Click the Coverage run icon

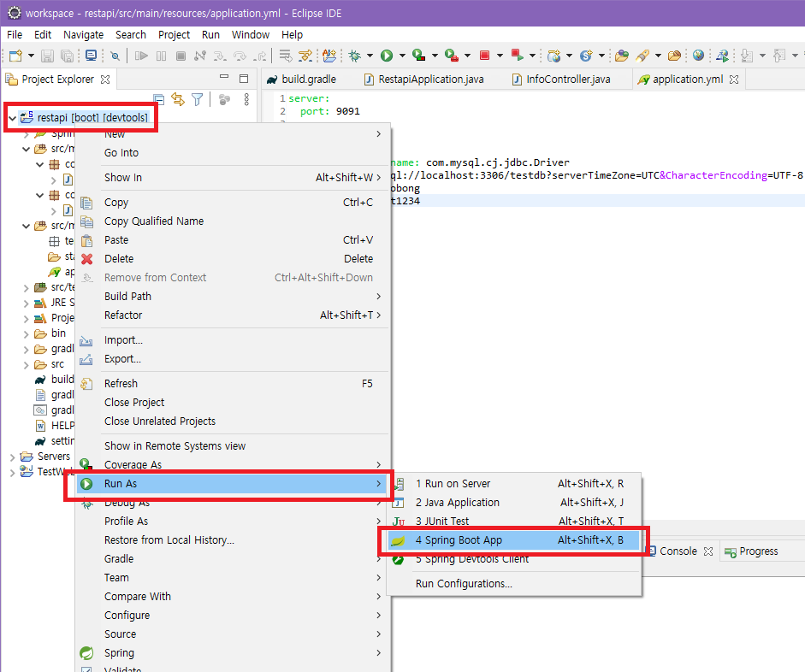coord(419,56)
